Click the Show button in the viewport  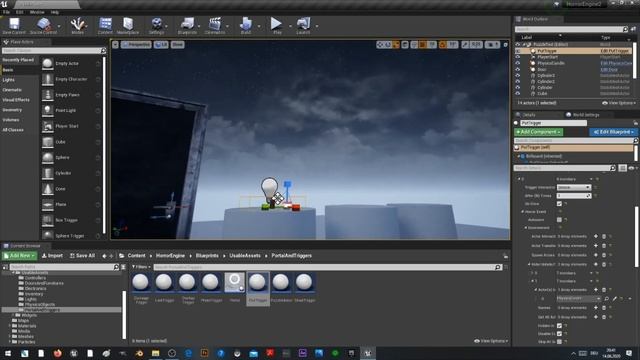[x=177, y=44]
